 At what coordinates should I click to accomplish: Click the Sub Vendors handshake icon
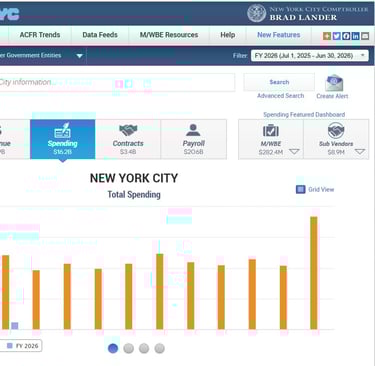pos(336,130)
